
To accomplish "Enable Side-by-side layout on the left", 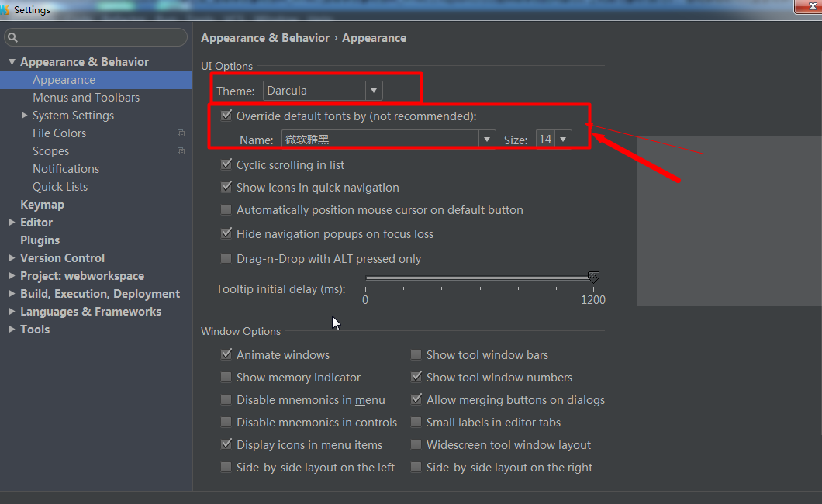I will tap(226, 468).
